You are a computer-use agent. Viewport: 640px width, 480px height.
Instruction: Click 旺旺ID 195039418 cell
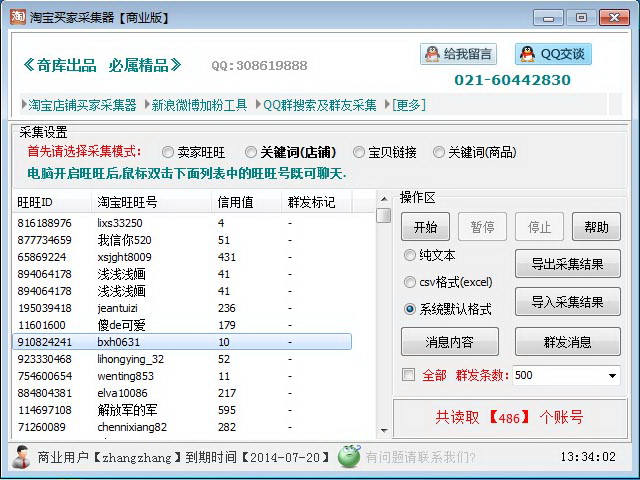(x=44, y=308)
